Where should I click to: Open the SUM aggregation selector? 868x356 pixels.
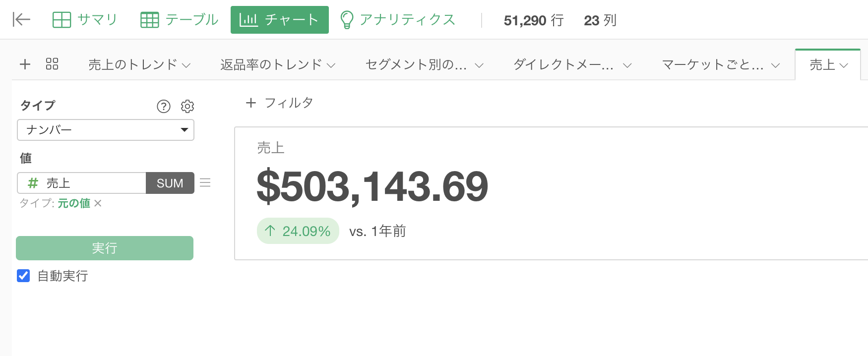[x=170, y=183]
